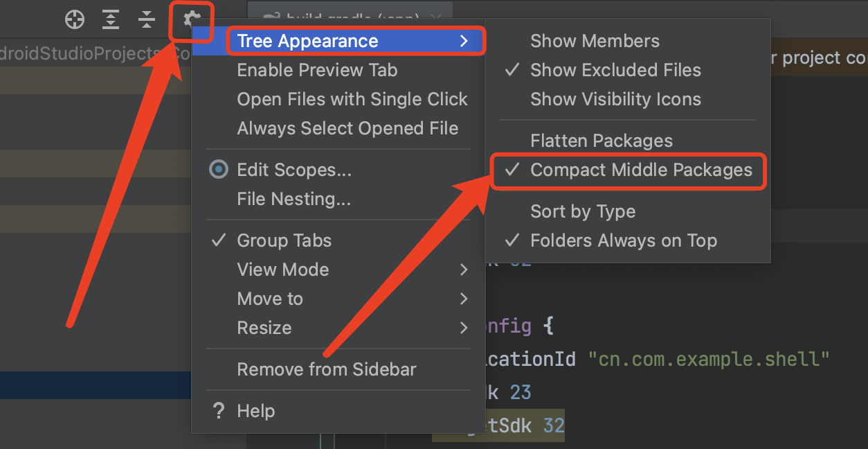
Task: Disable Show Excluded Files
Action: [x=615, y=70]
